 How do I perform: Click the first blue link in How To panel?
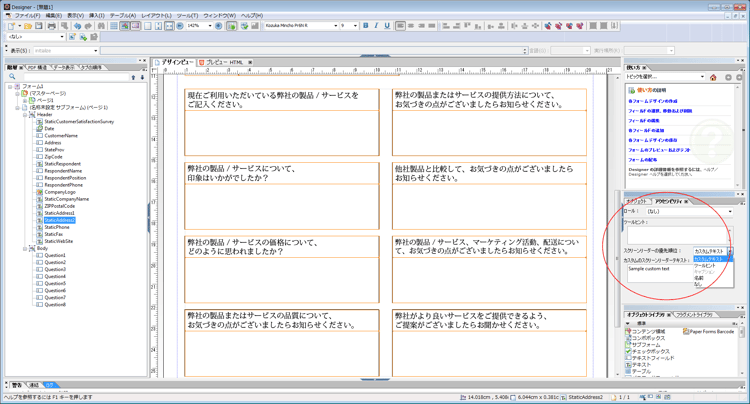(x=652, y=101)
